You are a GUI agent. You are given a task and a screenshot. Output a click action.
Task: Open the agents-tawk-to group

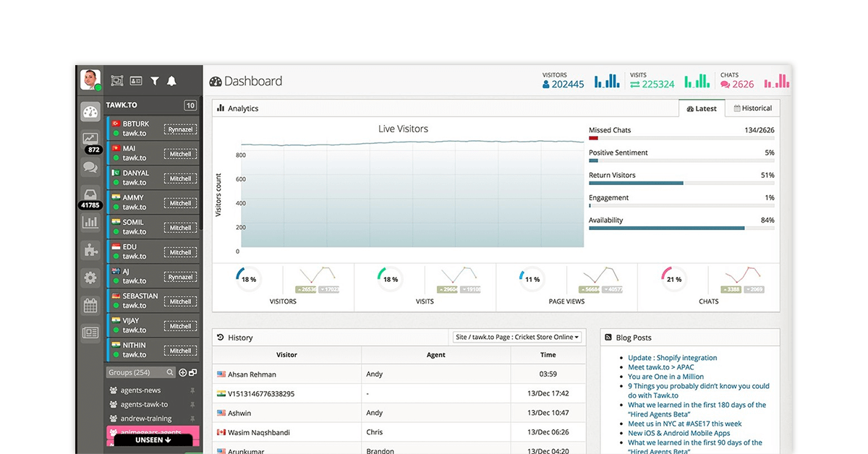tap(144, 405)
